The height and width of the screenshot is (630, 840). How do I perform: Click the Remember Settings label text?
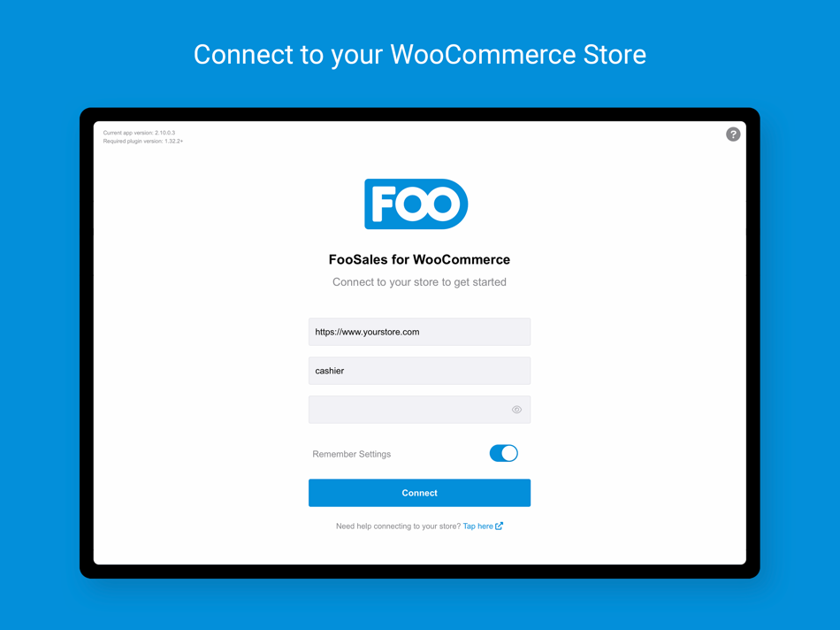pos(351,454)
